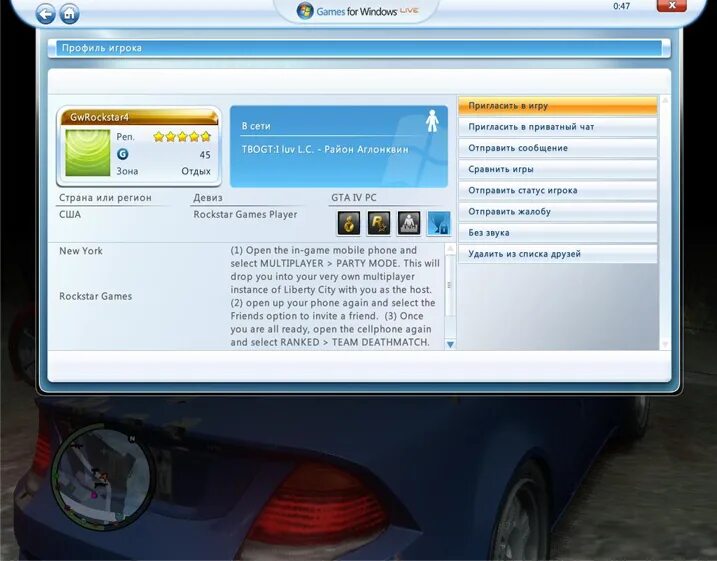The height and width of the screenshot is (561, 717).
Task: Click the 0:47 clock display
Action: [621, 6]
